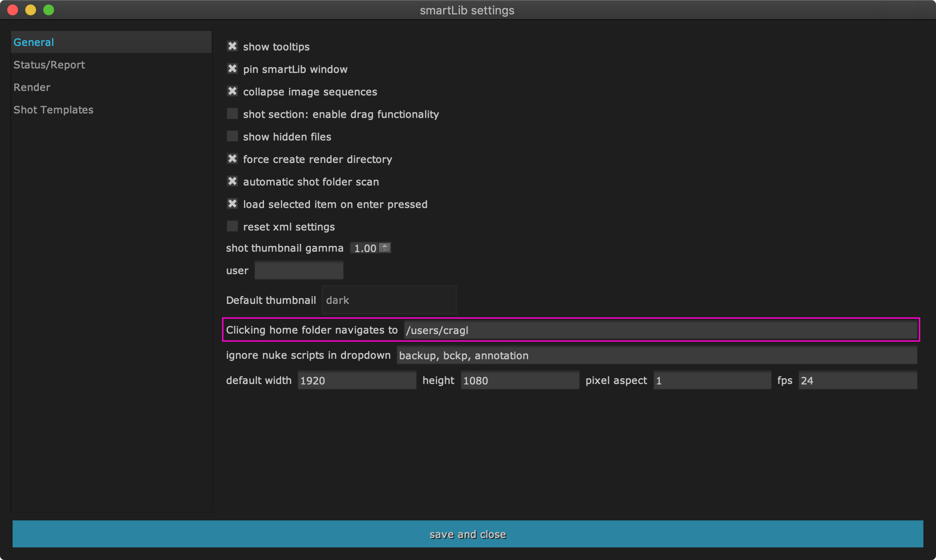Disable collapse image sequences option
Image resolution: width=936 pixels, height=560 pixels.
click(232, 91)
